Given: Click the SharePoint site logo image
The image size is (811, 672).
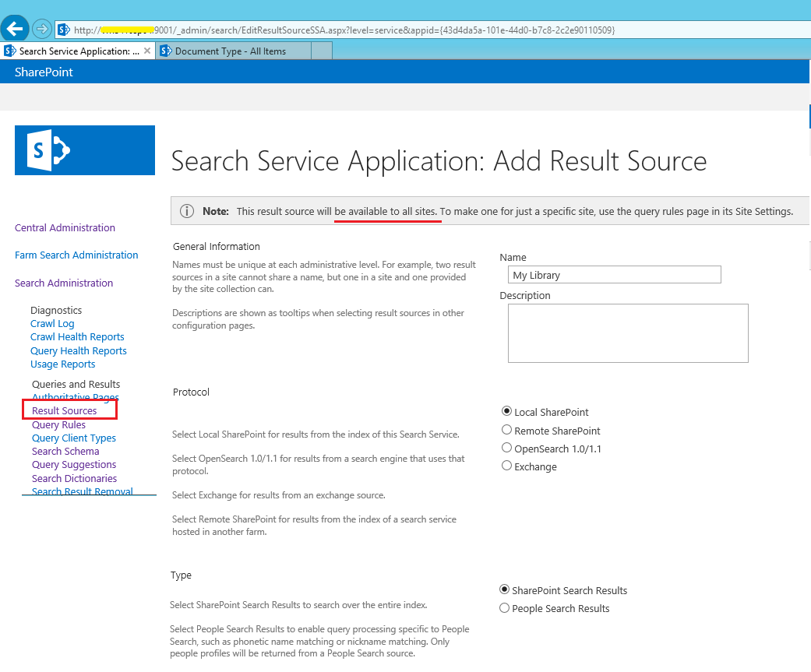Looking at the screenshot, I should (85, 150).
